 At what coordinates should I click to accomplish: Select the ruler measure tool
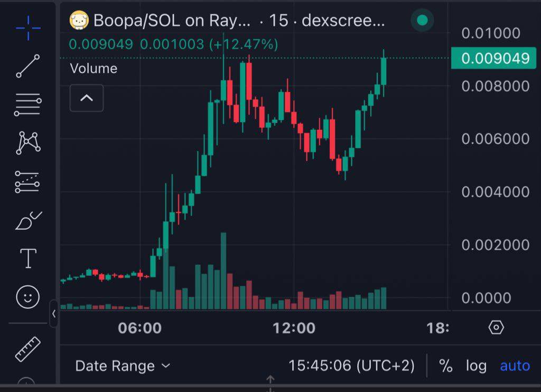click(28, 349)
